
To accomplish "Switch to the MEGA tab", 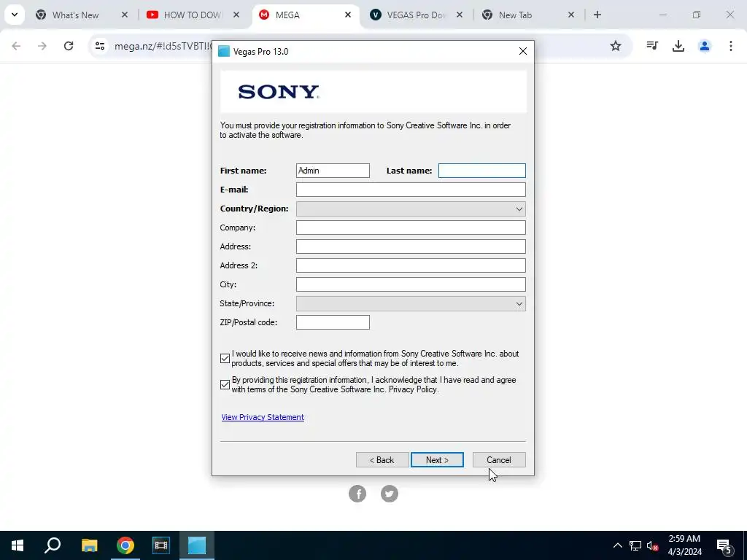I will (287, 15).
